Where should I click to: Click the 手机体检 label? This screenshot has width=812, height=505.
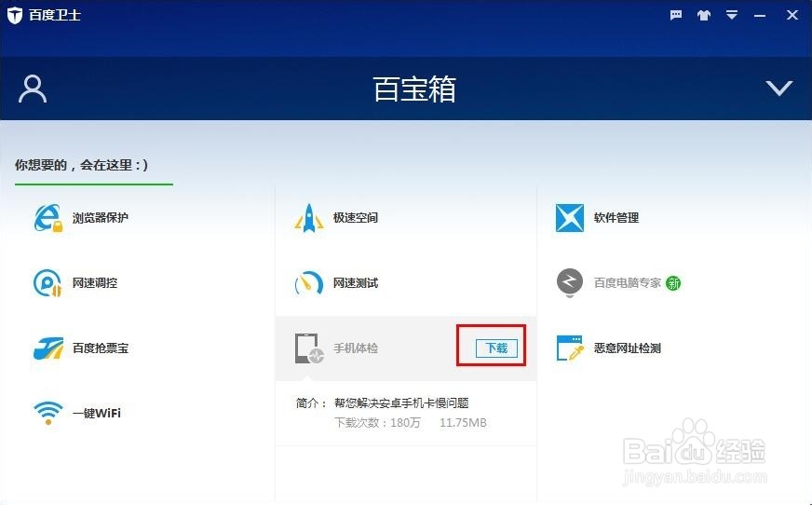click(356, 348)
